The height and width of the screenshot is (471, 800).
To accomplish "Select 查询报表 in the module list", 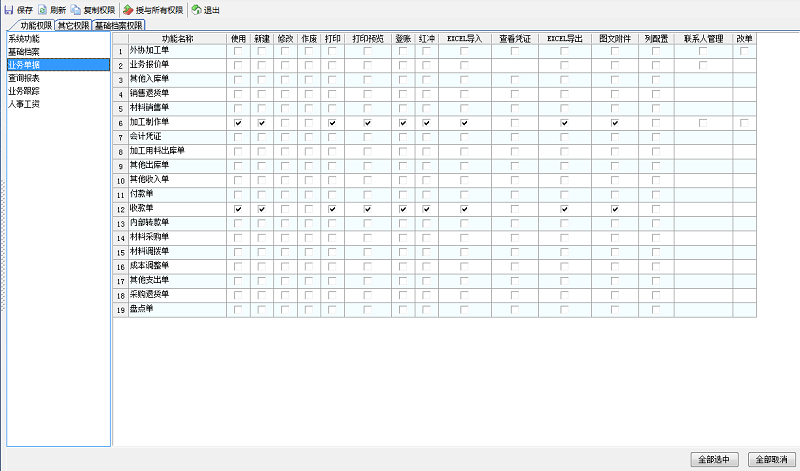I will tap(24, 77).
